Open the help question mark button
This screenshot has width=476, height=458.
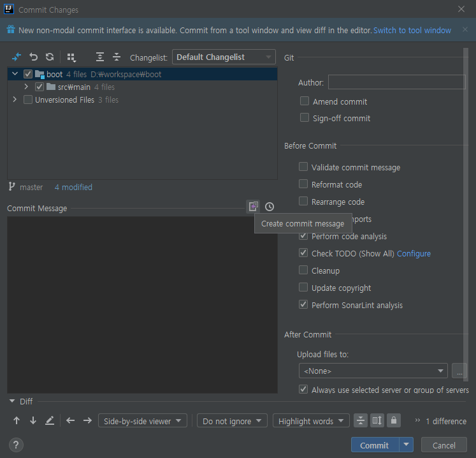pos(16,445)
